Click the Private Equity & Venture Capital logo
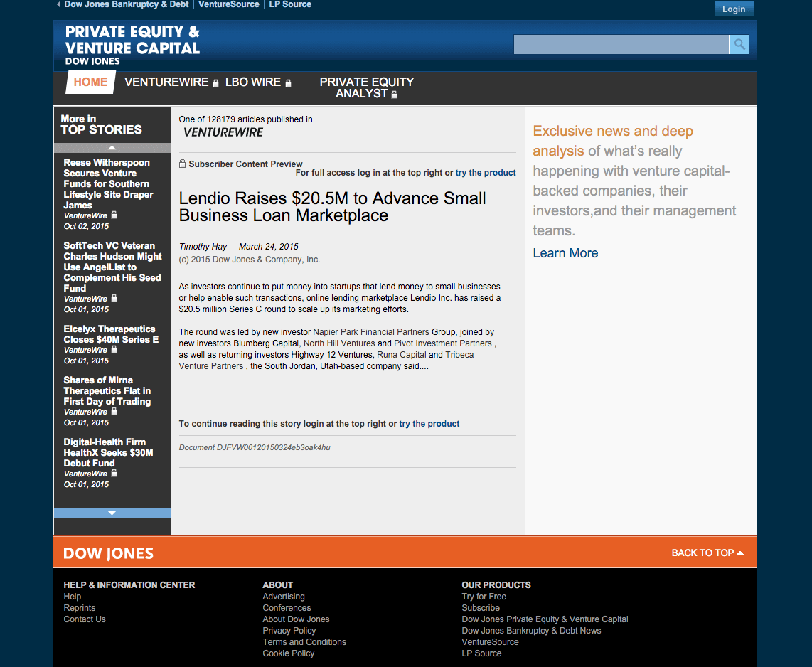The image size is (812, 667). pyautogui.click(x=132, y=45)
